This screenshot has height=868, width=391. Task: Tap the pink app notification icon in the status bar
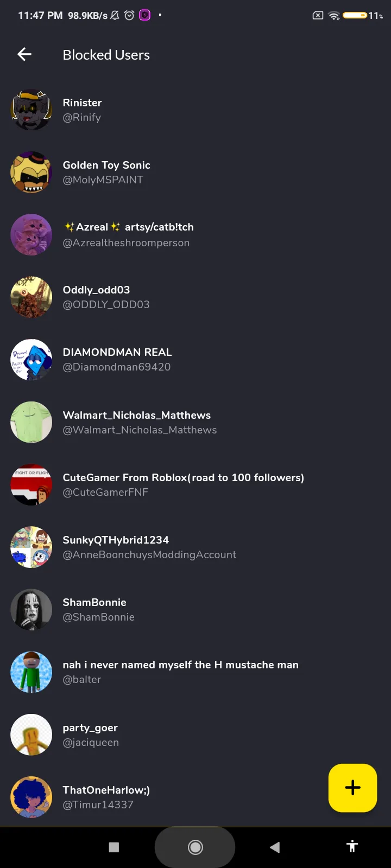click(x=145, y=15)
